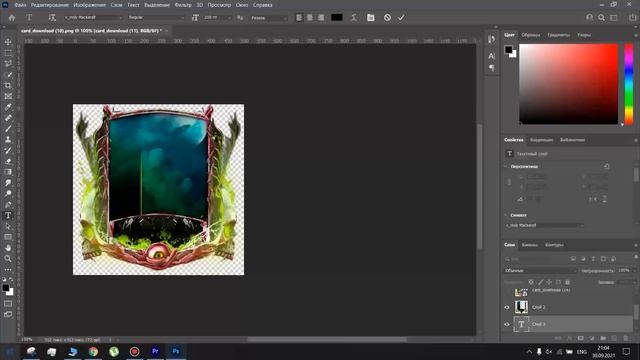The image size is (640, 360).
Task: Toggle lock transparent pixels
Action: (x=531, y=282)
